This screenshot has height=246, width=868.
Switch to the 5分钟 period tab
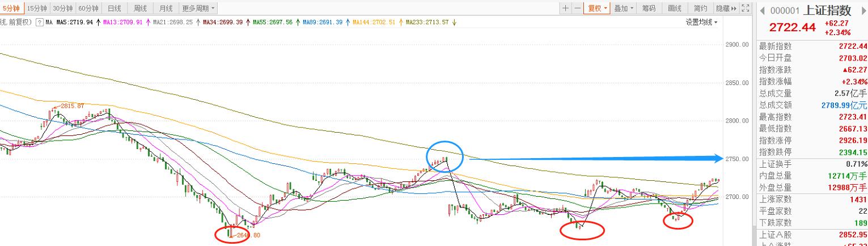click(12, 8)
